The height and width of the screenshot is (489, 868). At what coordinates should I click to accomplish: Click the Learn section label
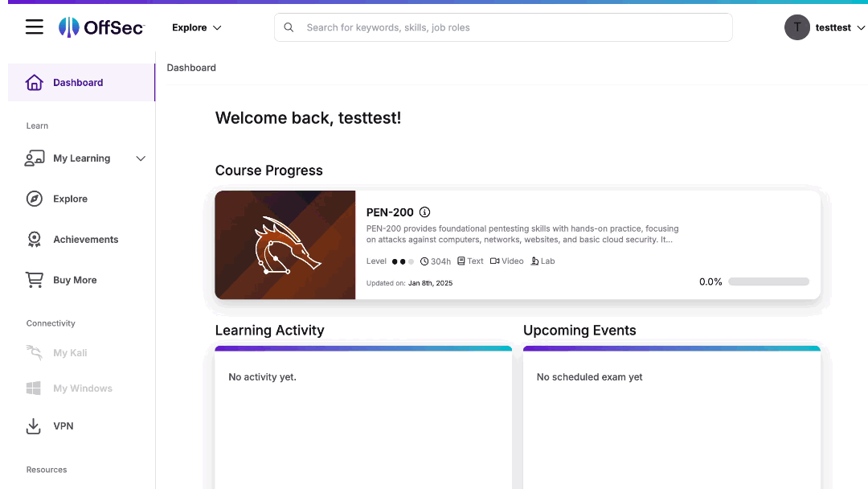coord(37,125)
